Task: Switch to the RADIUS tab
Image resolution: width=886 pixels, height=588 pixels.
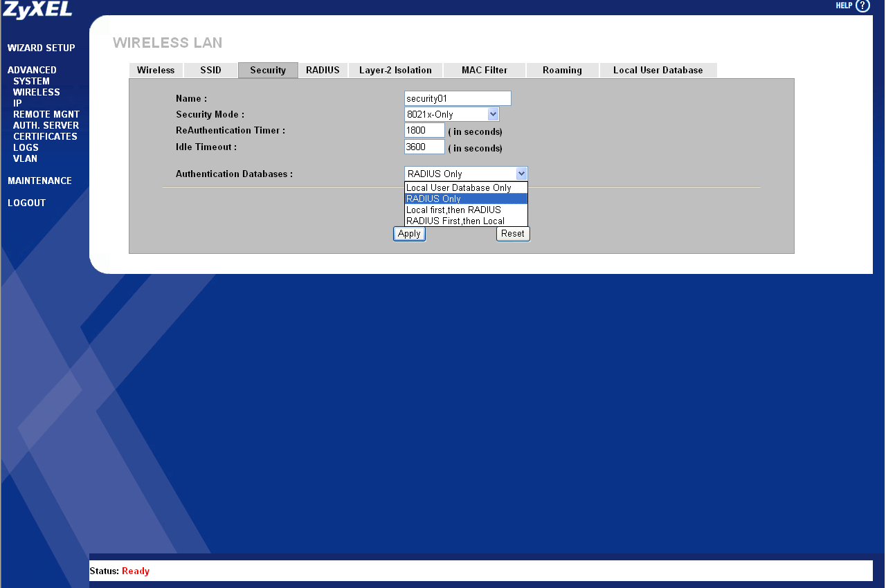Action: pos(323,70)
